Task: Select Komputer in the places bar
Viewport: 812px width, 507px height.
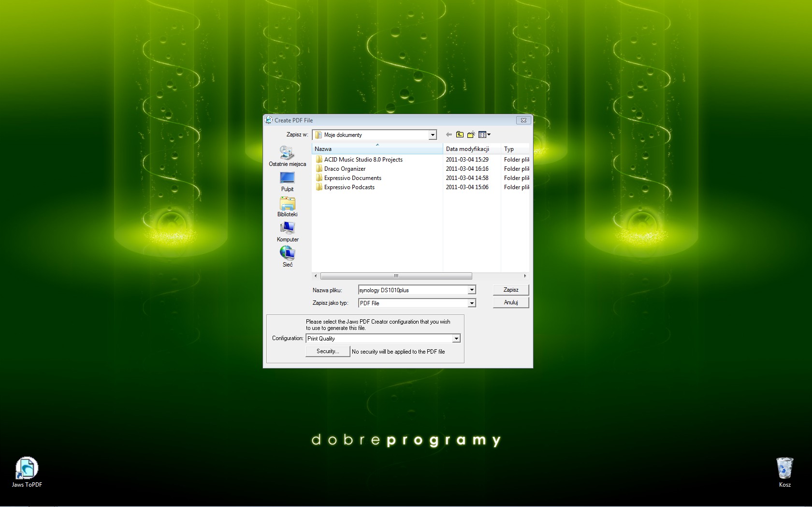Action: [x=287, y=232]
